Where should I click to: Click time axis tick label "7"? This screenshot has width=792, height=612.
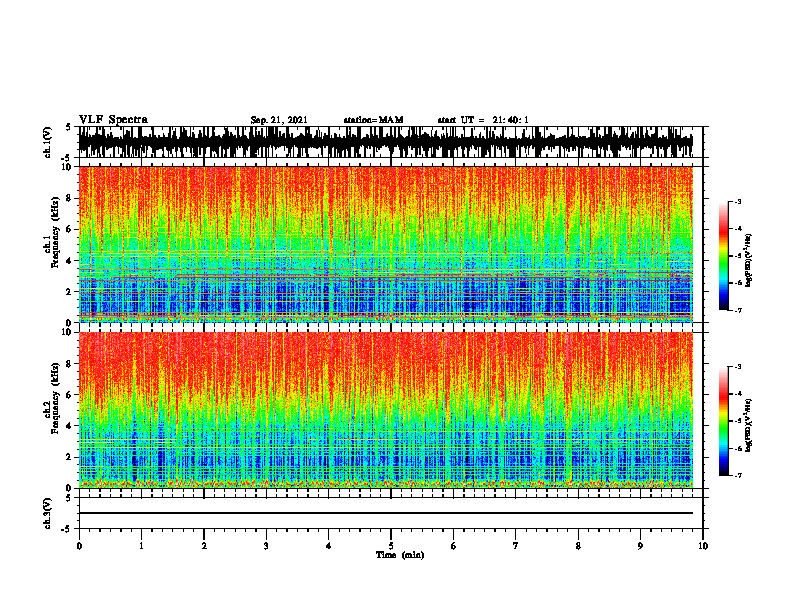(516, 546)
